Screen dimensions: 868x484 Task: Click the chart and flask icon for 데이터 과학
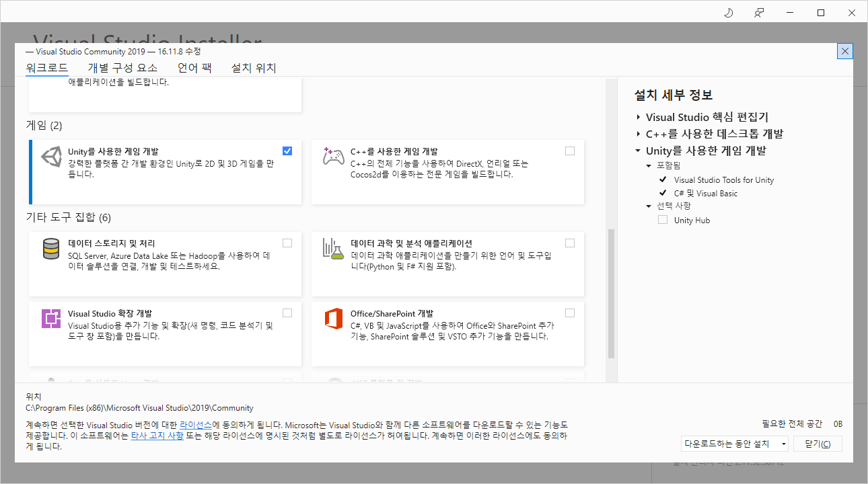[x=334, y=249]
